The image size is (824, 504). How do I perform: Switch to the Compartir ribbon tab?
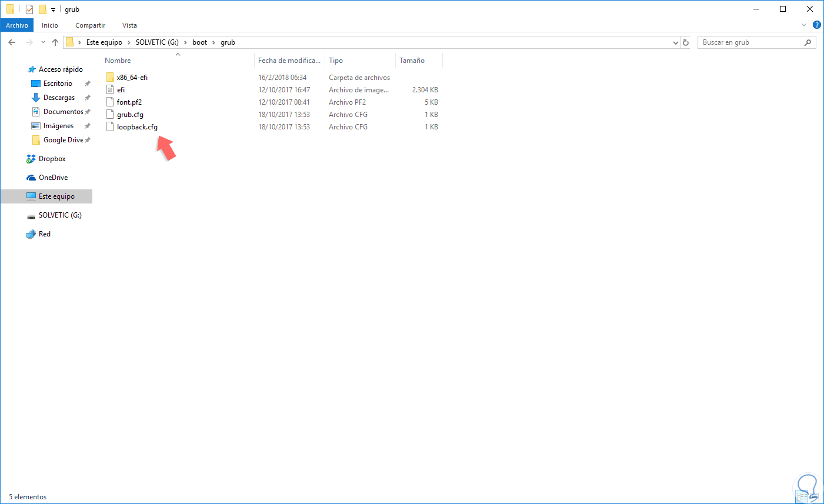coord(91,25)
